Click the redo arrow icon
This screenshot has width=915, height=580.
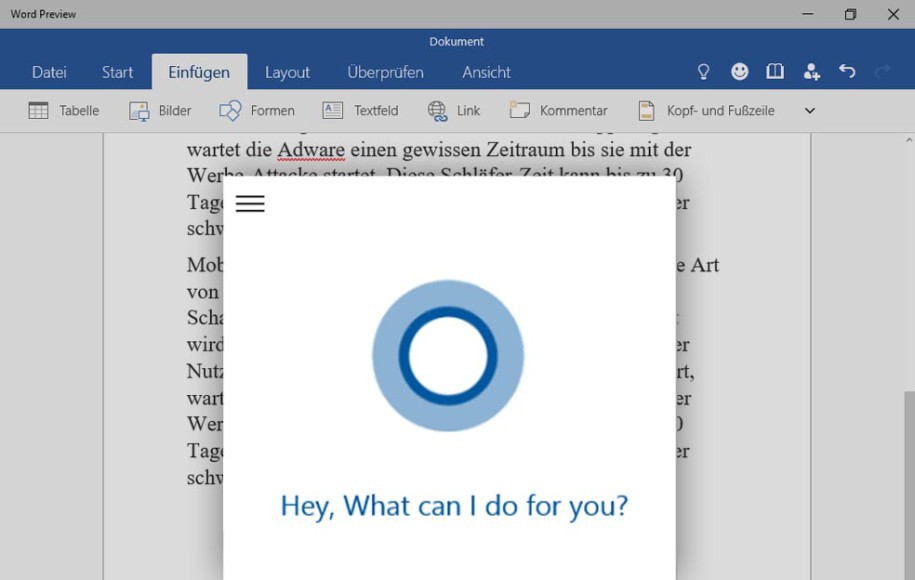point(883,71)
